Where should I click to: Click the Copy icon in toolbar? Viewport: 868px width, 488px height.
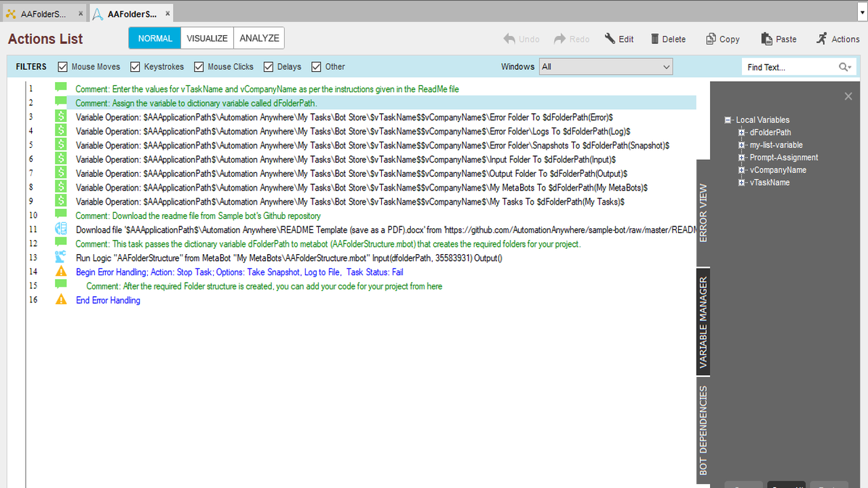coord(711,39)
